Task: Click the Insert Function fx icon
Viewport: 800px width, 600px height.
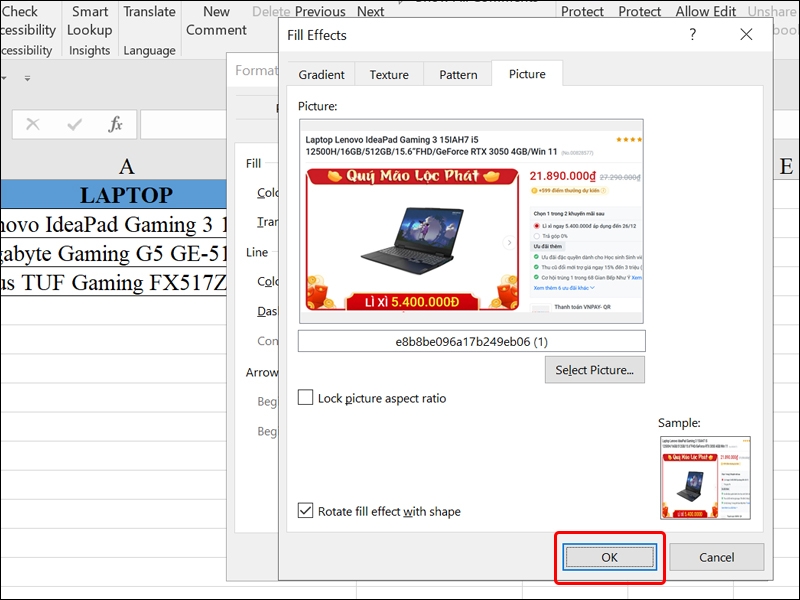Action: tap(116, 124)
